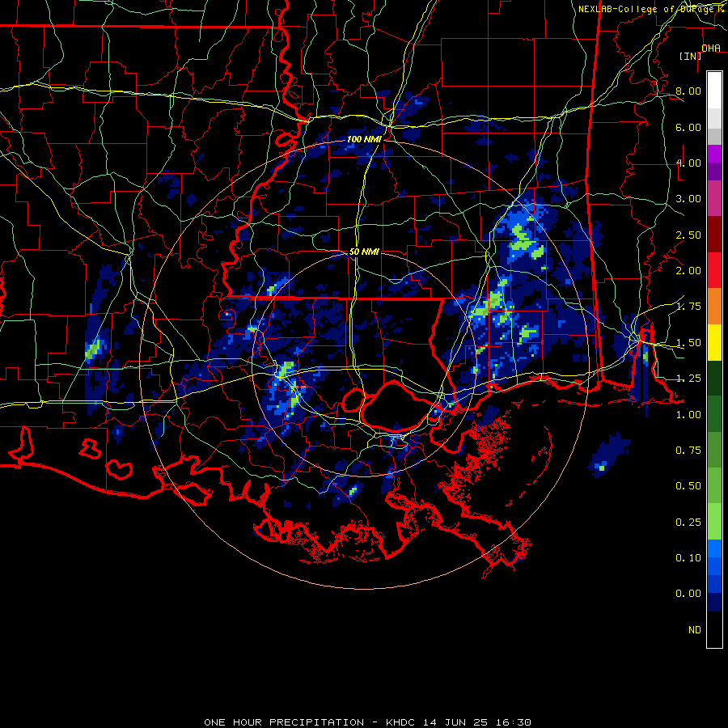Click the 0.10 legend value
The image size is (728, 728).
(688, 558)
